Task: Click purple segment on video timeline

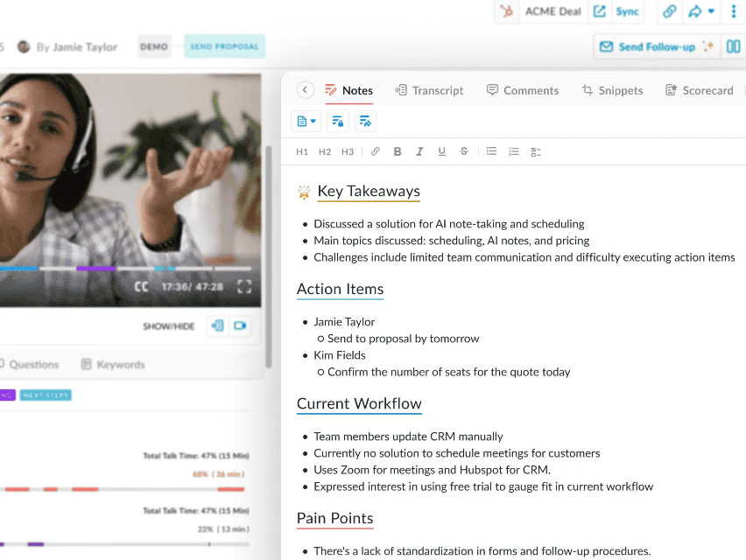Action: 95,269
